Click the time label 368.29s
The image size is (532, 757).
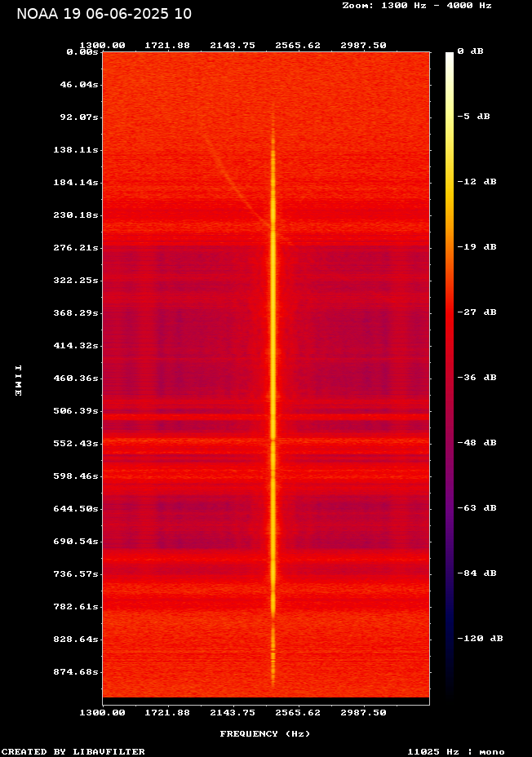coord(76,313)
